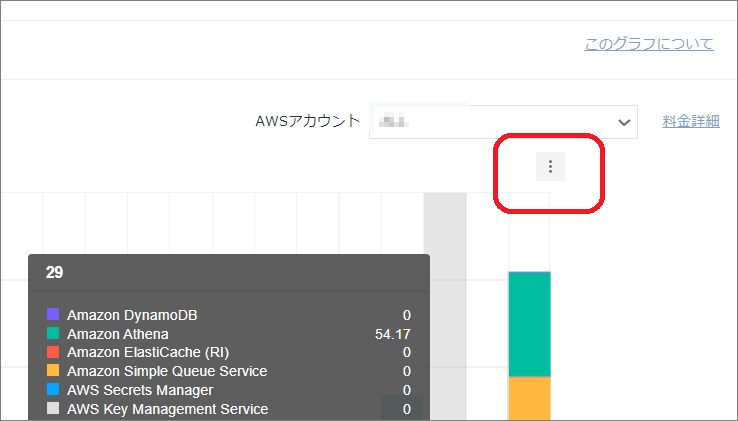
Task: Click the red Amazon ElastiCache legend swatch
Action: pos(53,352)
